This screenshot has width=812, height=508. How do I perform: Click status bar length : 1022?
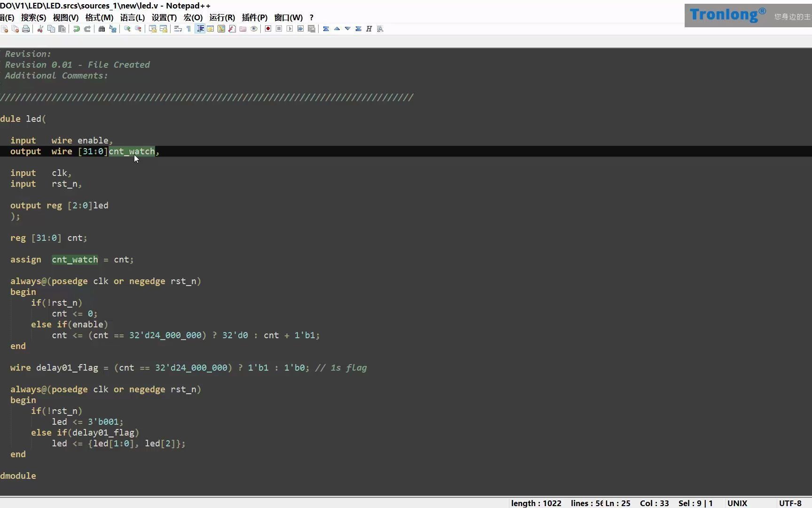click(x=536, y=503)
